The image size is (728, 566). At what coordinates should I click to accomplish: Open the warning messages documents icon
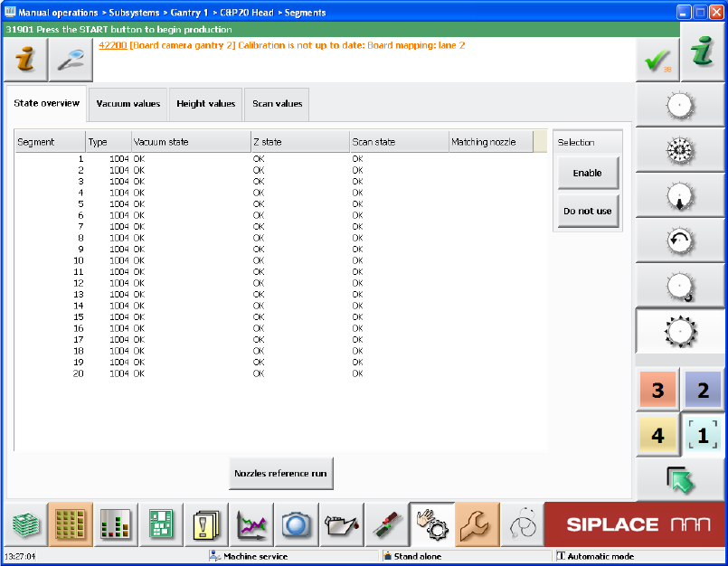point(206,524)
